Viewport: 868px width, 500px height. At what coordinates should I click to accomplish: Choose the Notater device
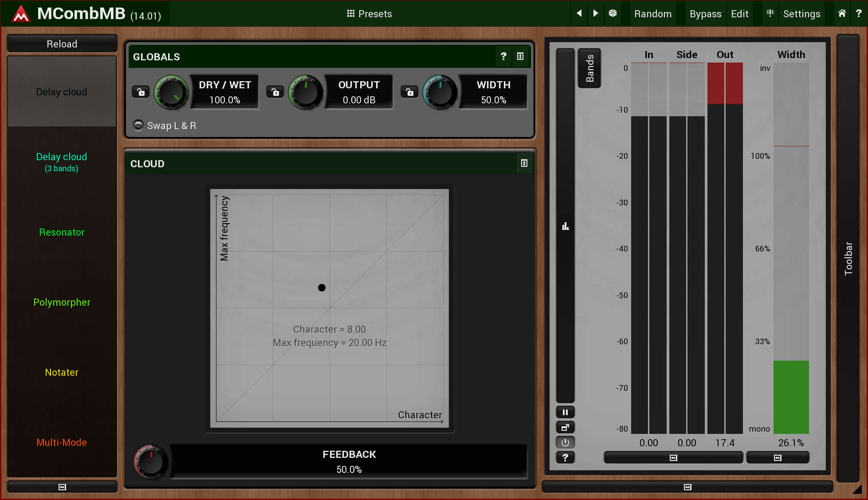tap(62, 372)
